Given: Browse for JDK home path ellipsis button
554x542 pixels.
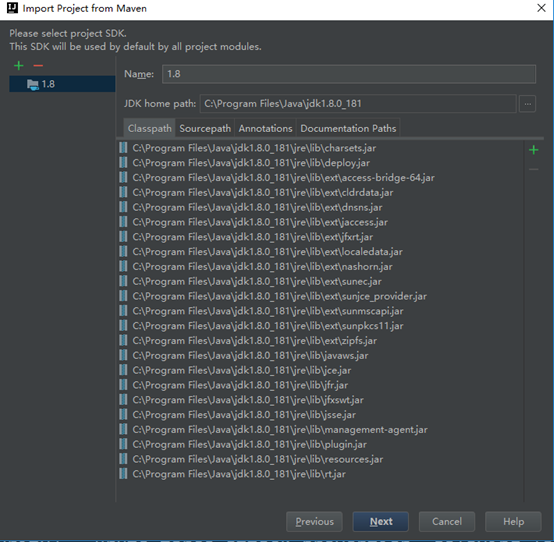Looking at the screenshot, I should (527, 104).
